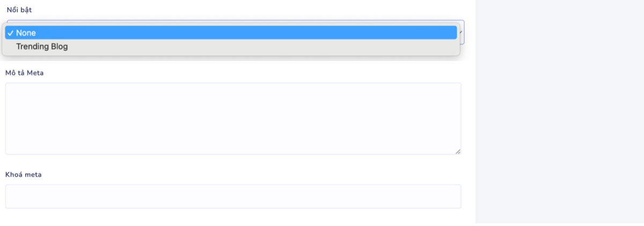Click the word Blog in Trending Blog
Screen dimensions: 644x226
click(59, 47)
